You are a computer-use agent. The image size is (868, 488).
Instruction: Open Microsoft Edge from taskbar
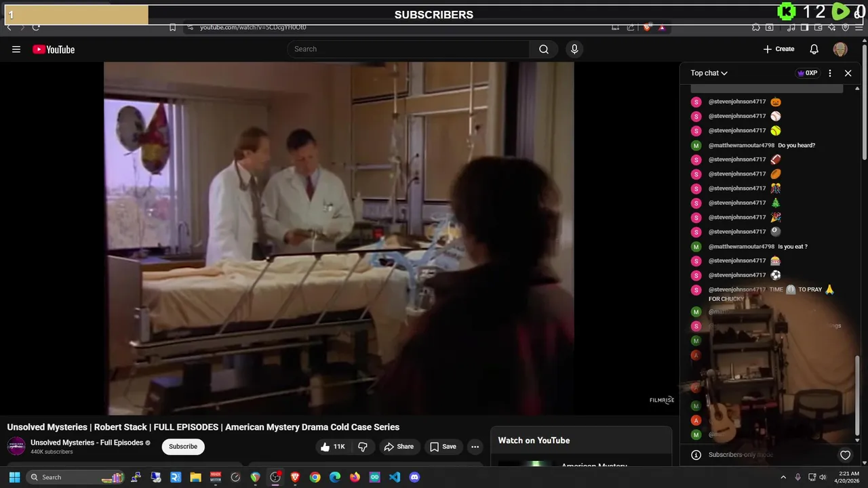click(335, 477)
